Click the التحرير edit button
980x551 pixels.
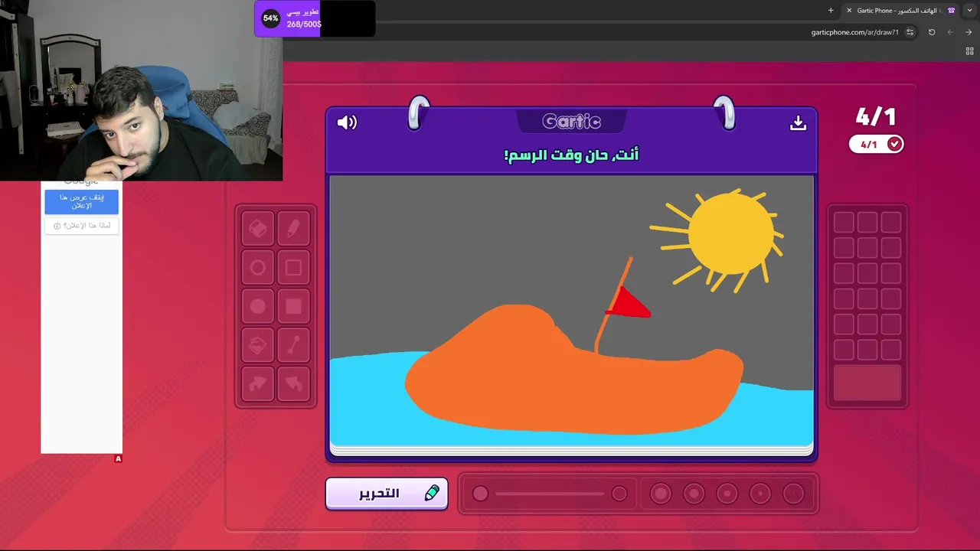click(387, 494)
